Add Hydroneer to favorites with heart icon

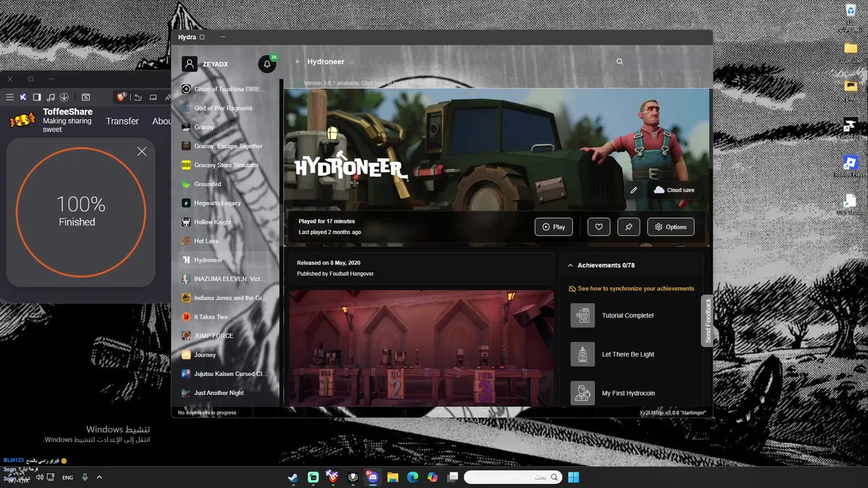tap(599, 227)
